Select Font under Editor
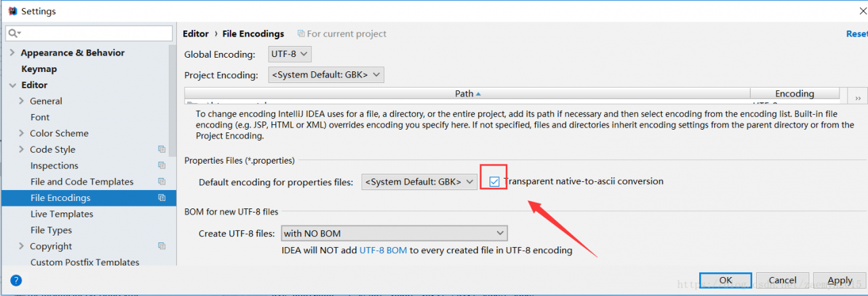The height and width of the screenshot is (296, 868). [40, 117]
